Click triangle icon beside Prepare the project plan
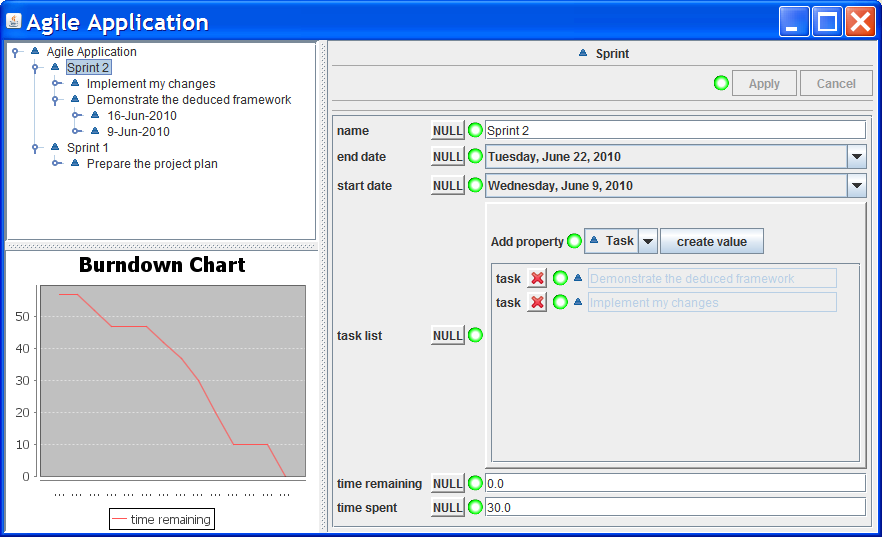Viewport: 882px width, 537px height. point(75,163)
